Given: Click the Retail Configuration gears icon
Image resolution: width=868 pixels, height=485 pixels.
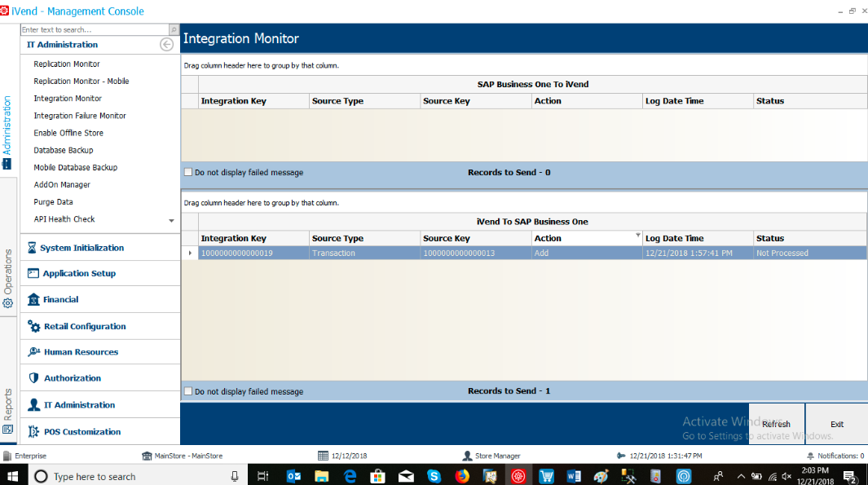Looking at the screenshot, I should point(33,326).
